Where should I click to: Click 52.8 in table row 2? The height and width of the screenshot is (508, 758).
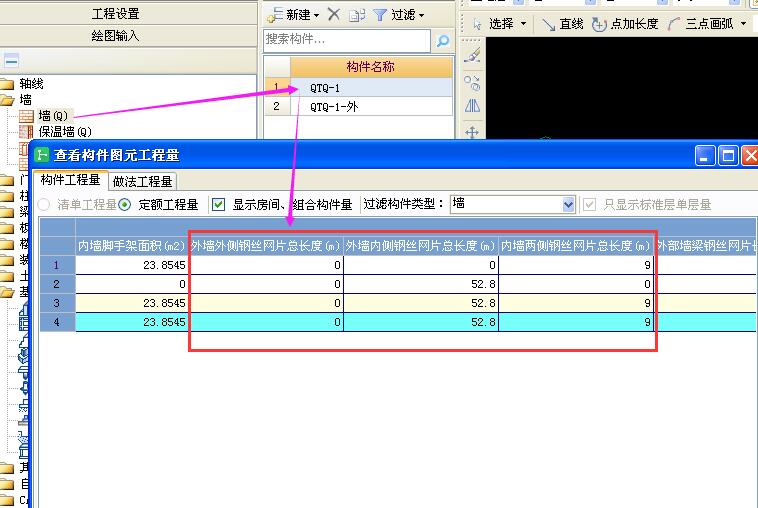tap(421, 284)
